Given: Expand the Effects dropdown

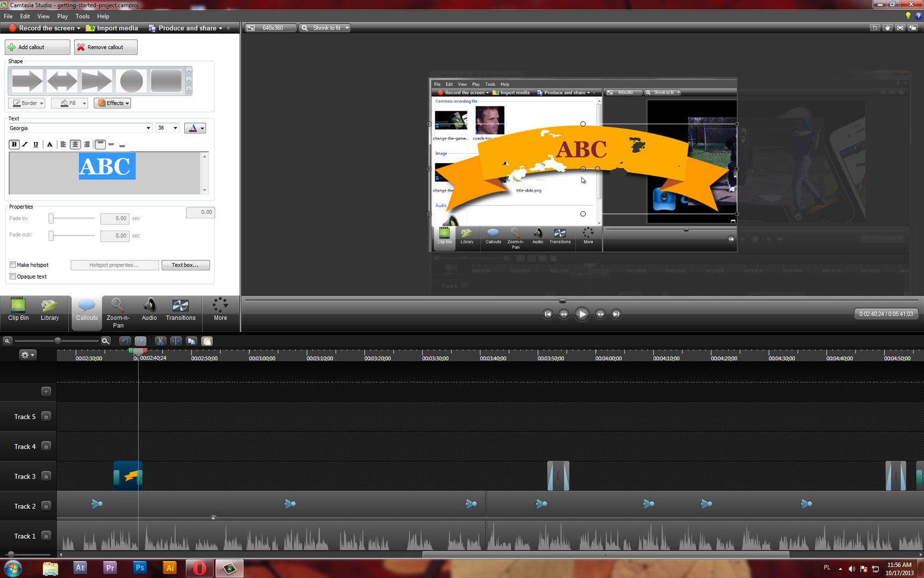Looking at the screenshot, I should [112, 103].
